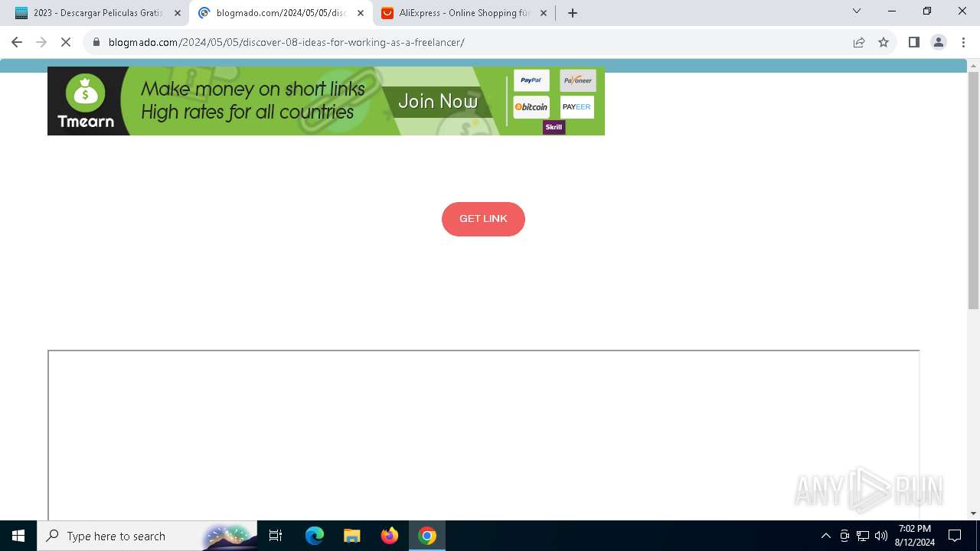The image size is (980, 551).
Task: Click the Skrill logo in banner
Action: click(x=554, y=127)
